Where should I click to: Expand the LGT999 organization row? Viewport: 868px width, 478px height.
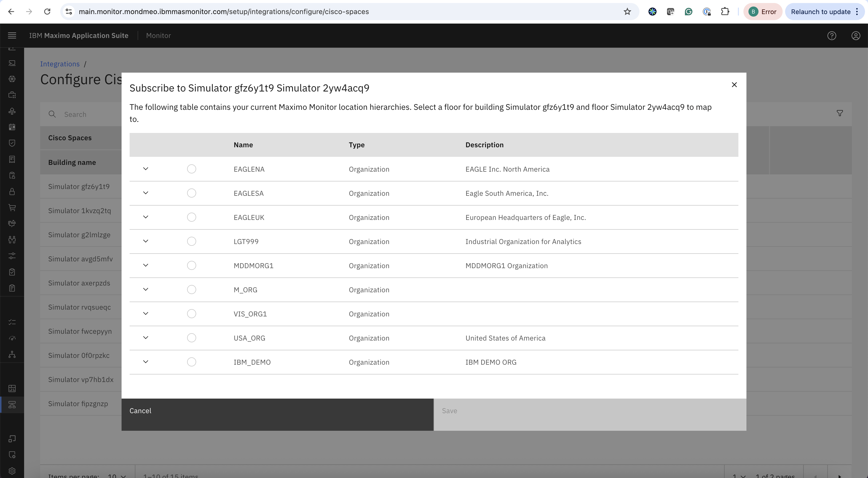146,241
